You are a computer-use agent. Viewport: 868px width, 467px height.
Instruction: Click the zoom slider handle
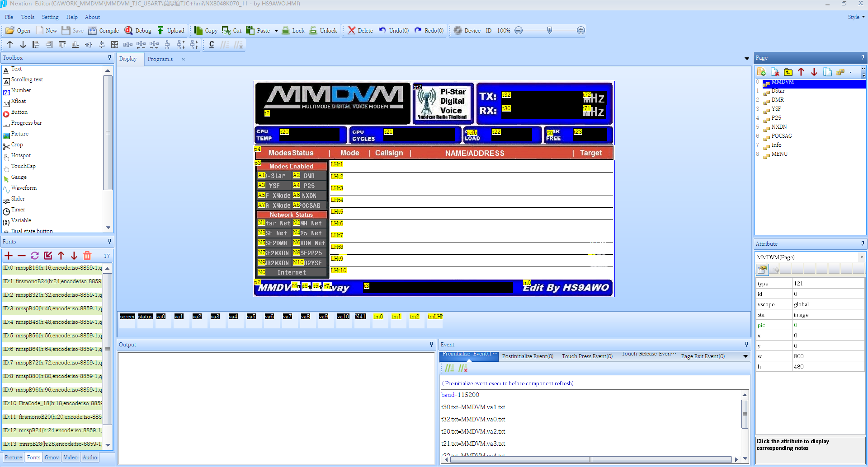pyautogui.click(x=550, y=30)
